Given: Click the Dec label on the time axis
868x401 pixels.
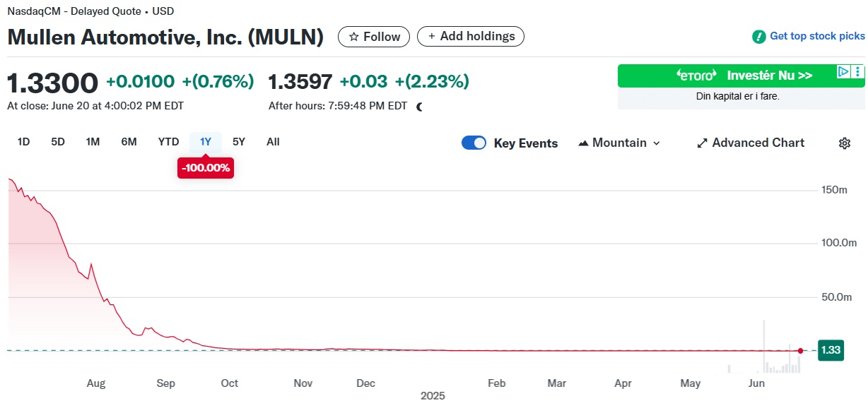Looking at the screenshot, I should click(x=365, y=383).
